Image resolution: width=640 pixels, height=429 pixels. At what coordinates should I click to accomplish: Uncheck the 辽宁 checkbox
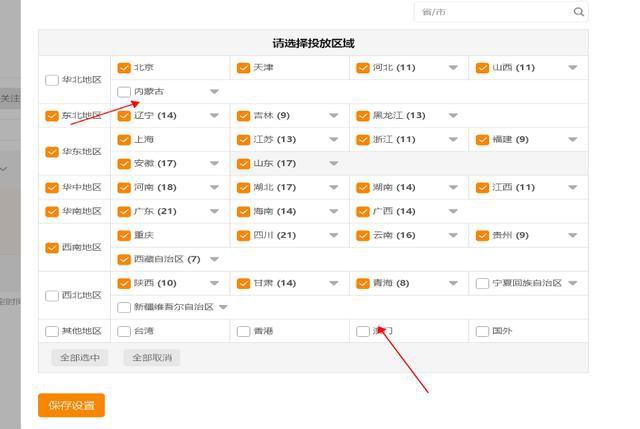pyautogui.click(x=124, y=116)
